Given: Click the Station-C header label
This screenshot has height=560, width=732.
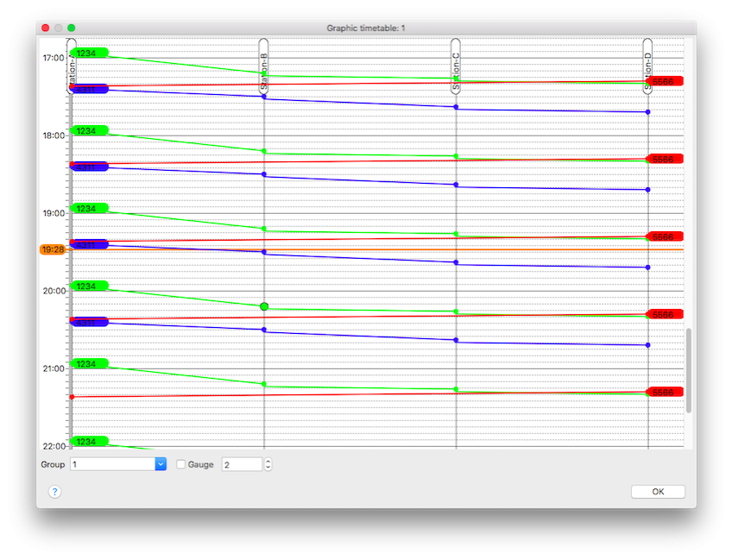Looking at the screenshot, I should [x=455, y=66].
